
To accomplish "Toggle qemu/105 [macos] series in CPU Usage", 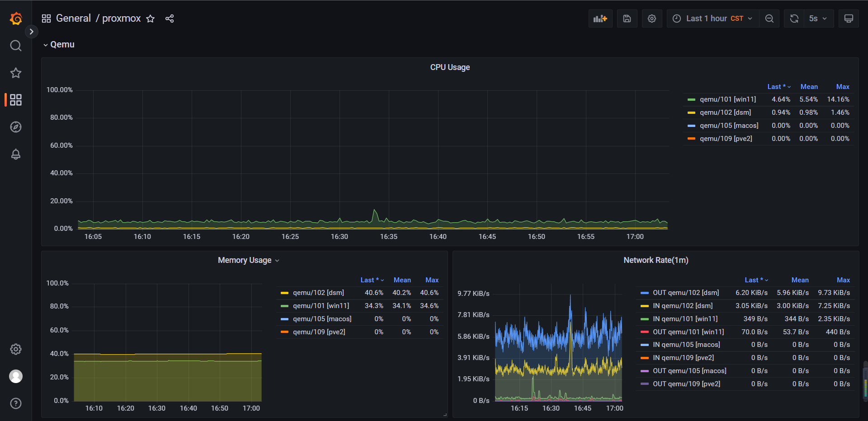I will pyautogui.click(x=729, y=126).
